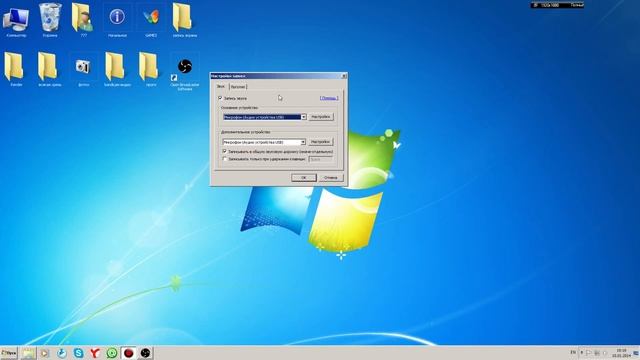The image size is (640, 360).
Task: Confirm the dialog with OK
Action: [x=304, y=178]
